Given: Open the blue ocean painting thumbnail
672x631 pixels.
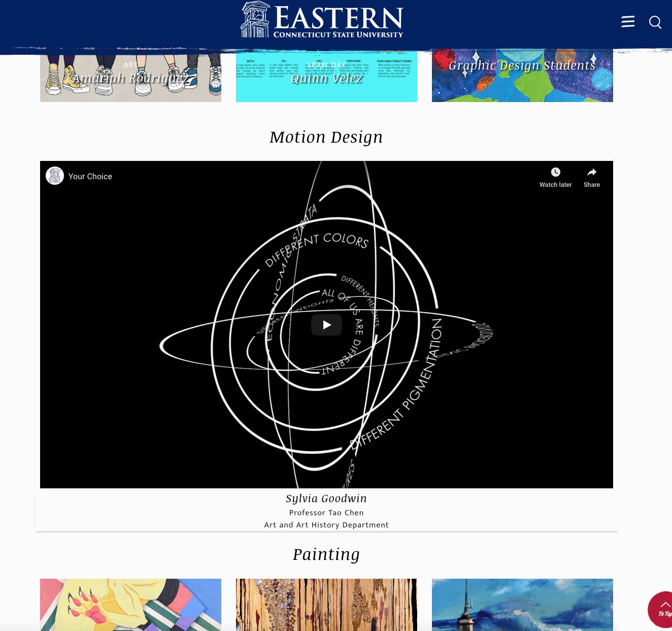Looking at the screenshot, I should (x=522, y=604).
